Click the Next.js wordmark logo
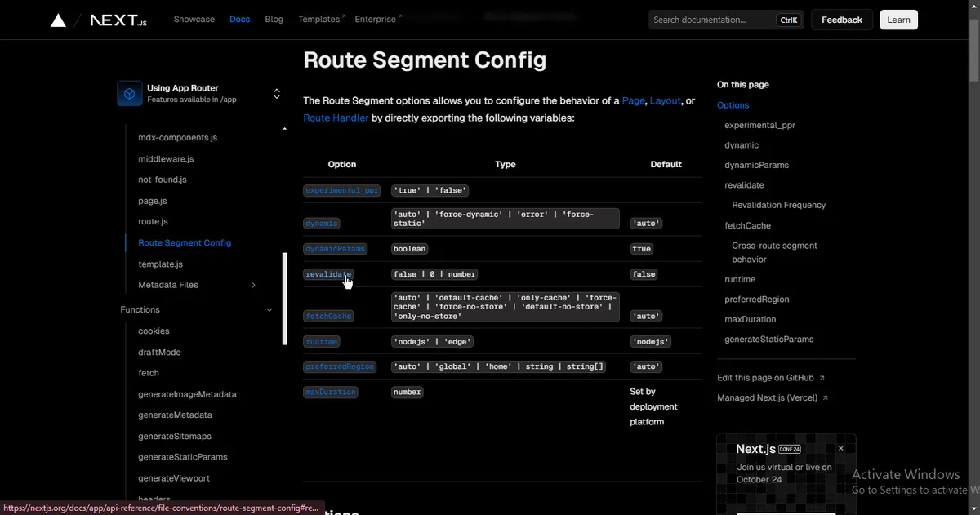The width and height of the screenshot is (980, 515). pyautogui.click(x=118, y=20)
